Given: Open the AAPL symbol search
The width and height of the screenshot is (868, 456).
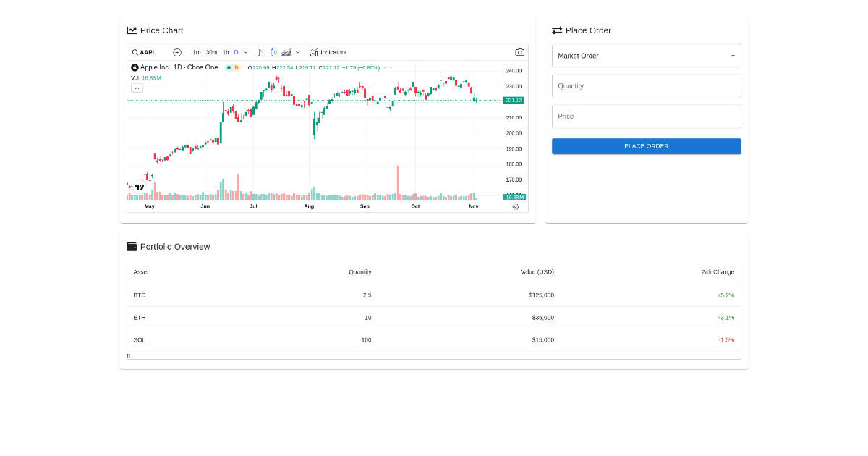Looking at the screenshot, I should 145,52.
